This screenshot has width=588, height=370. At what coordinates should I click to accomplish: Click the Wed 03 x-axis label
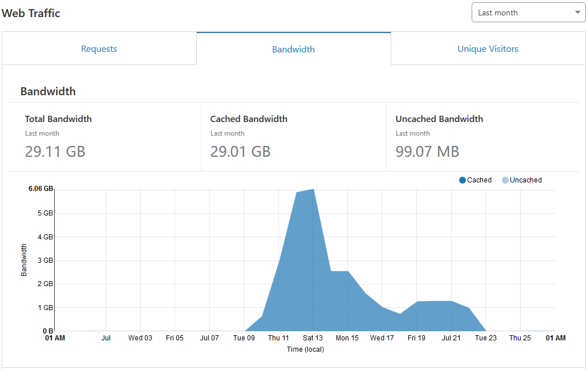[140, 338]
